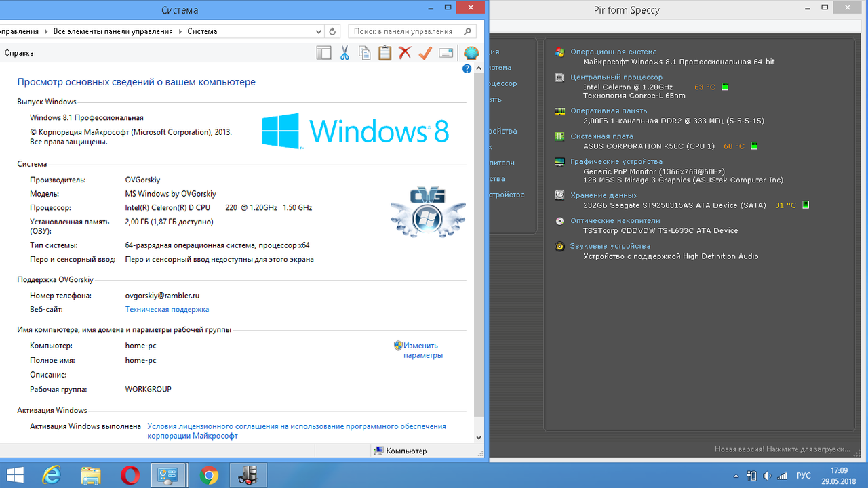This screenshot has height=488, width=868.
Task: Click the green indicator beside 63 °C
Action: tap(725, 87)
